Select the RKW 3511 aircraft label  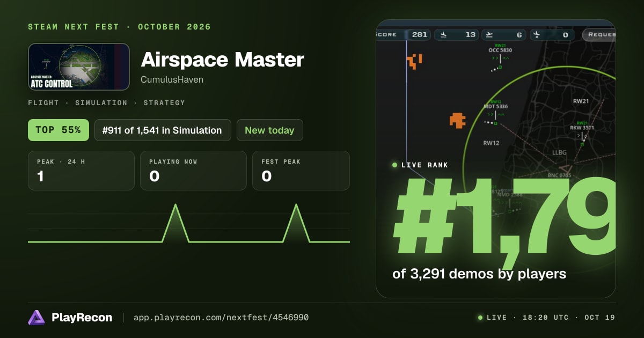click(582, 128)
